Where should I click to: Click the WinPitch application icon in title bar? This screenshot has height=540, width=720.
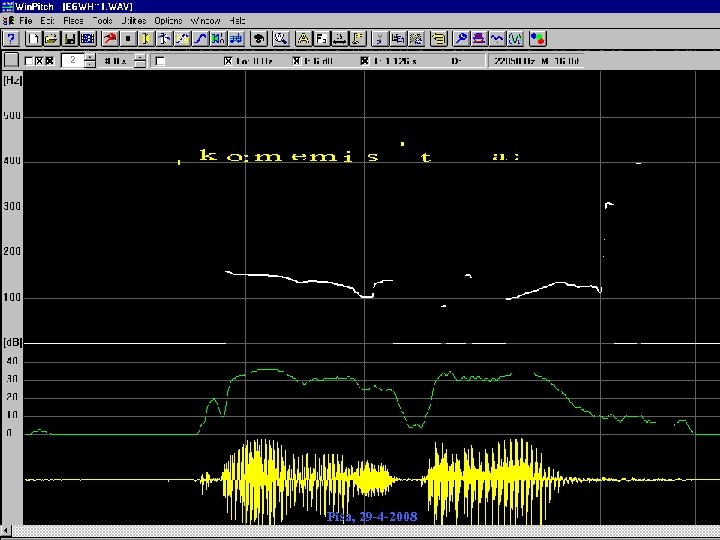click(7, 6)
